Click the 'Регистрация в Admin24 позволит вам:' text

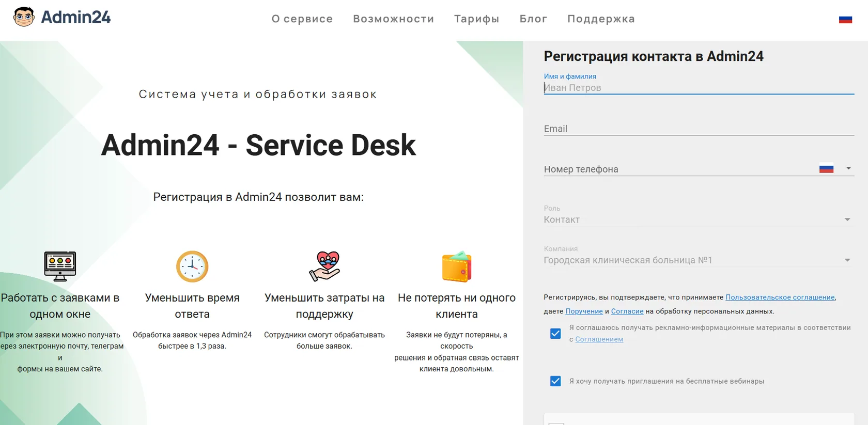tap(258, 197)
